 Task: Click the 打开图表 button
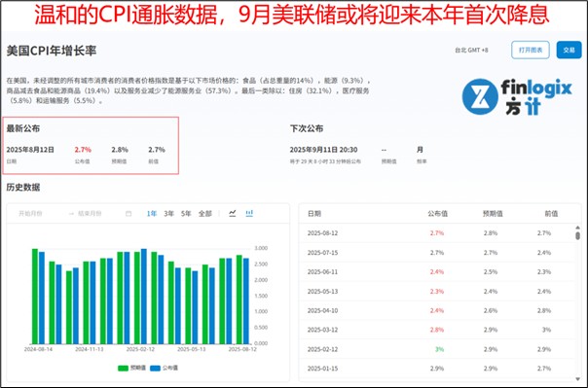(x=531, y=50)
